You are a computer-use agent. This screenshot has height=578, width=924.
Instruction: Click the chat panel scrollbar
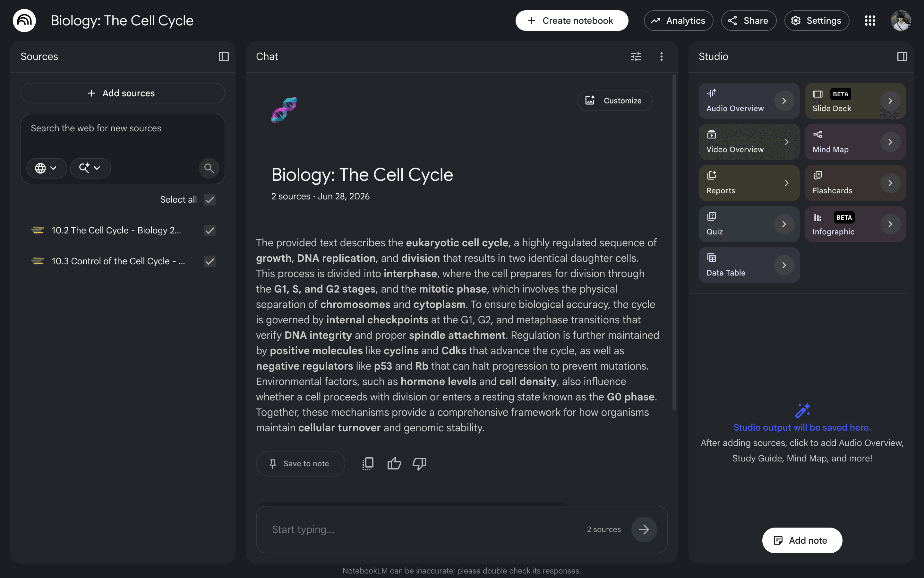pos(674,243)
